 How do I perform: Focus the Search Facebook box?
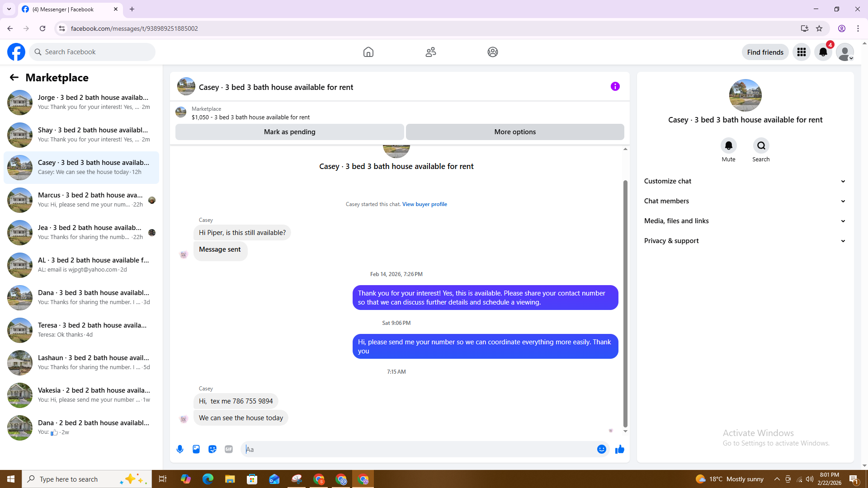pyautogui.click(x=92, y=52)
